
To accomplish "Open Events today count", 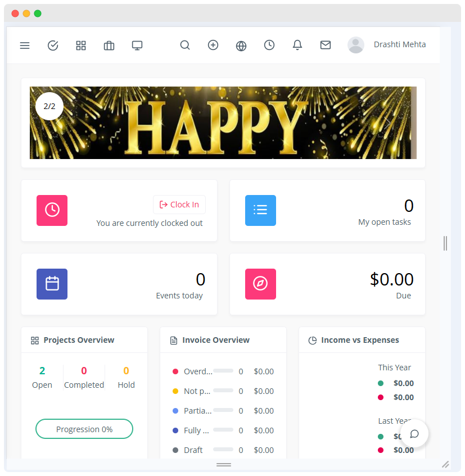I will click(x=201, y=279).
